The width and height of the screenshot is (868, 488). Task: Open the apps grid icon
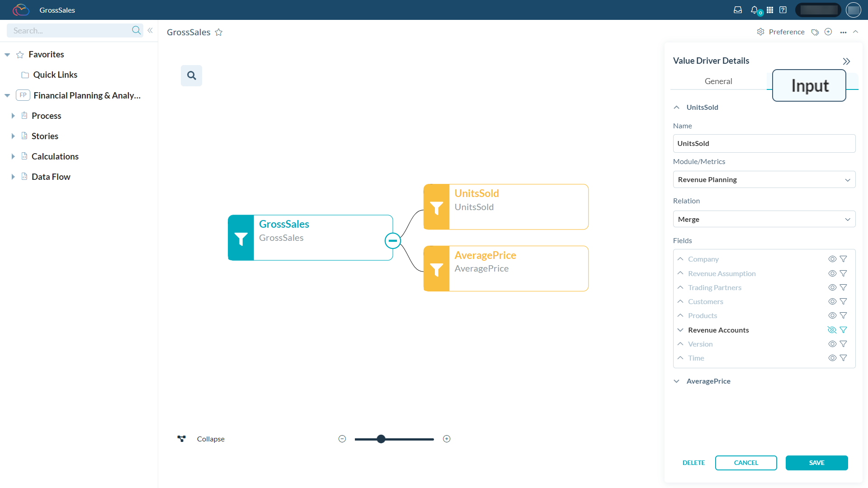[770, 9]
